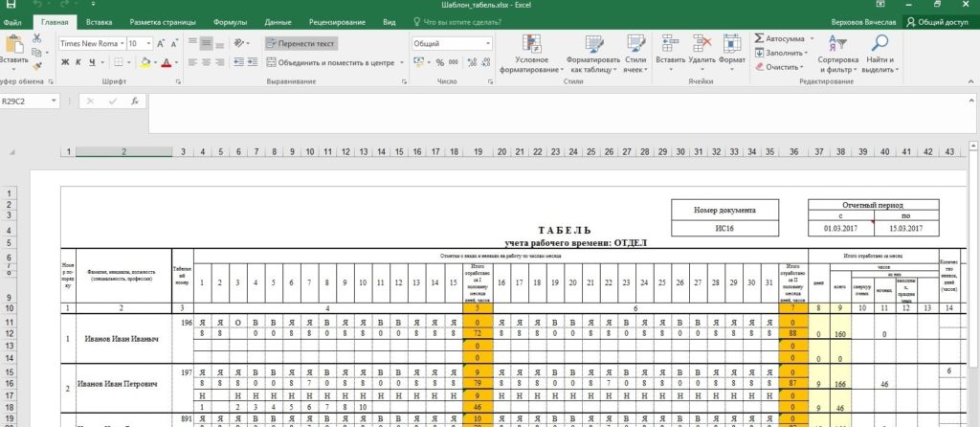Click the Cut scissors icon
Viewport: 980px width, 427px height.
[36, 38]
